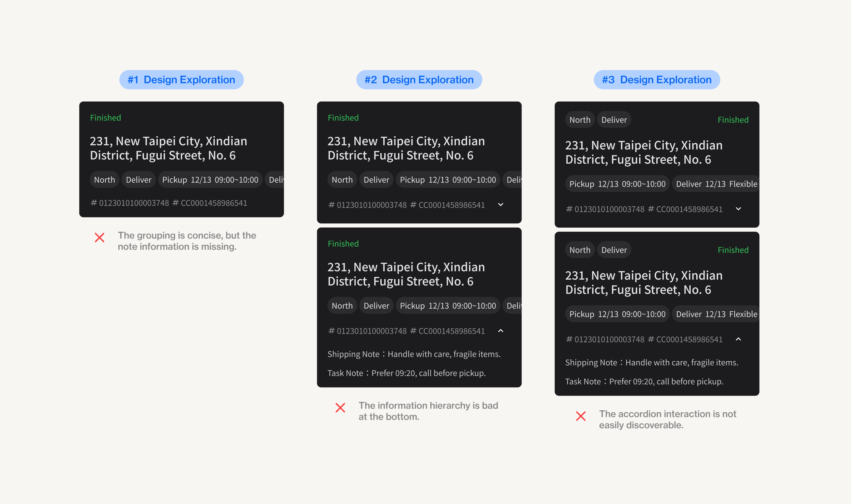Select the #3 Design Exploration label

657,80
